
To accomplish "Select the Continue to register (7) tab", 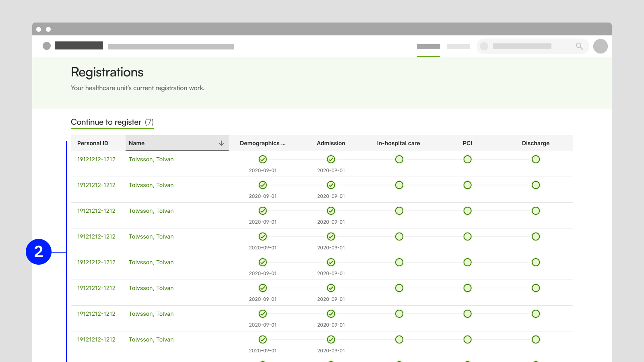I will (112, 122).
